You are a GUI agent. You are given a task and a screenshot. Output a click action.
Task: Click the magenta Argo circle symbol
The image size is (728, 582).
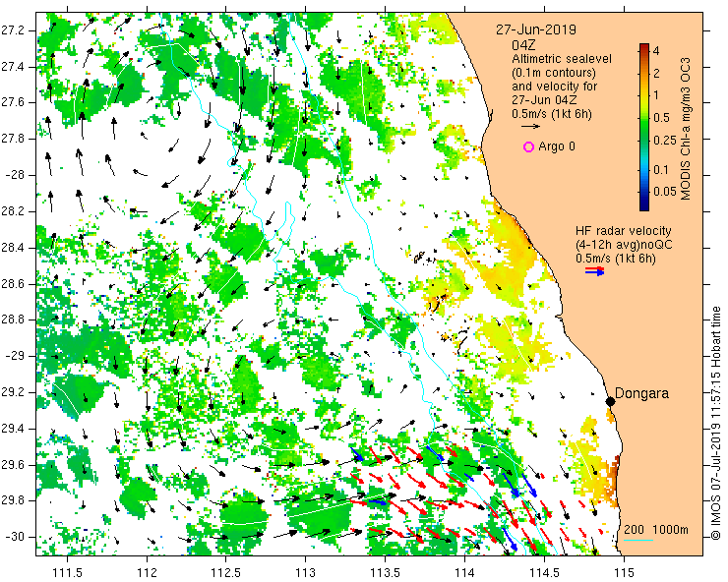[528, 147]
